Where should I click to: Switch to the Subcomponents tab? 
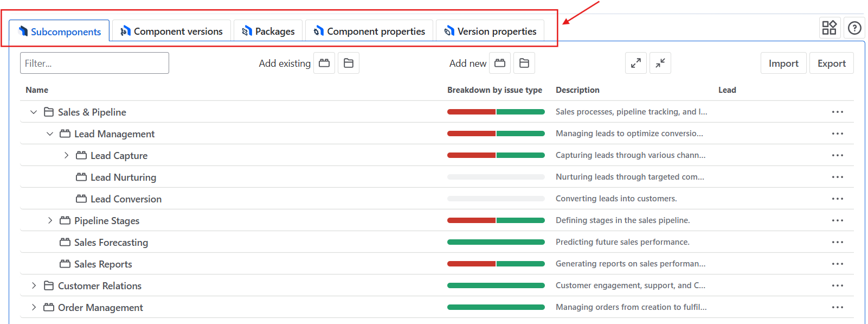coord(60,31)
